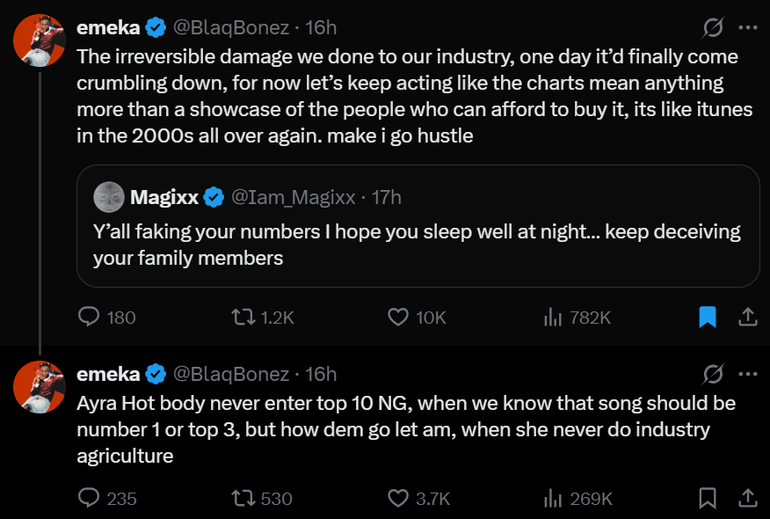Image resolution: width=770 pixels, height=519 pixels.
Task: Open the 16h timestamp of second tweet
Action: pos(321,374)
